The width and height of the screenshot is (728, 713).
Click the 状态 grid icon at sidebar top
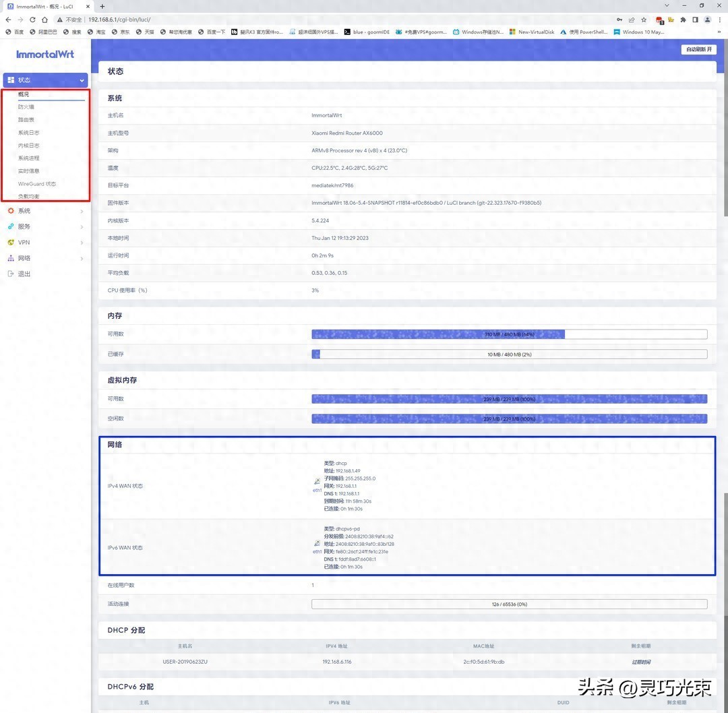tap(11, 80)
